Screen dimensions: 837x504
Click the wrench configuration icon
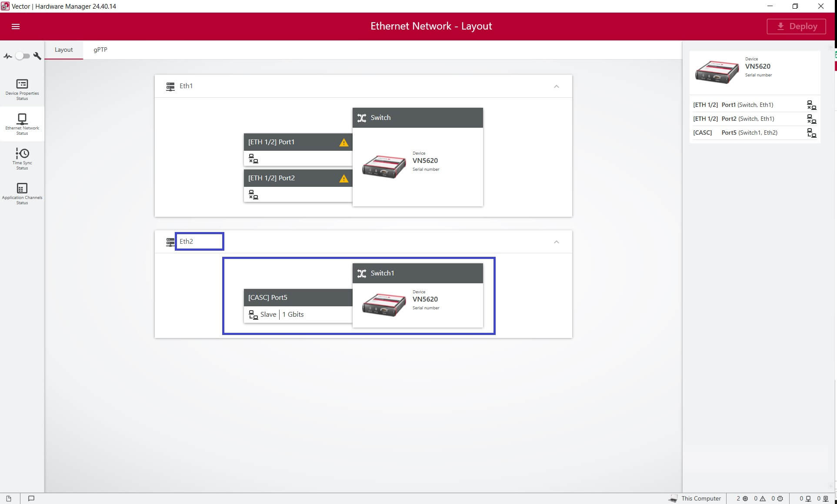37,56
